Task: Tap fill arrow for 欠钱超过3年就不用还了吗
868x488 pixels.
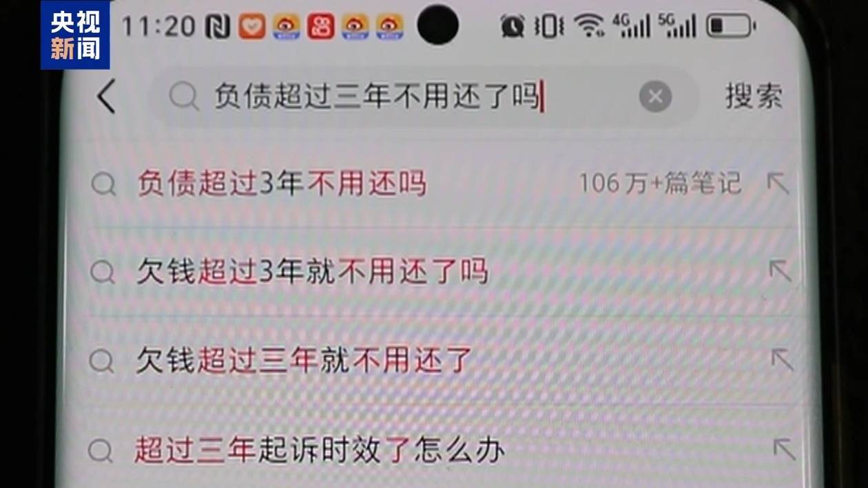Action: pos(780,270)
